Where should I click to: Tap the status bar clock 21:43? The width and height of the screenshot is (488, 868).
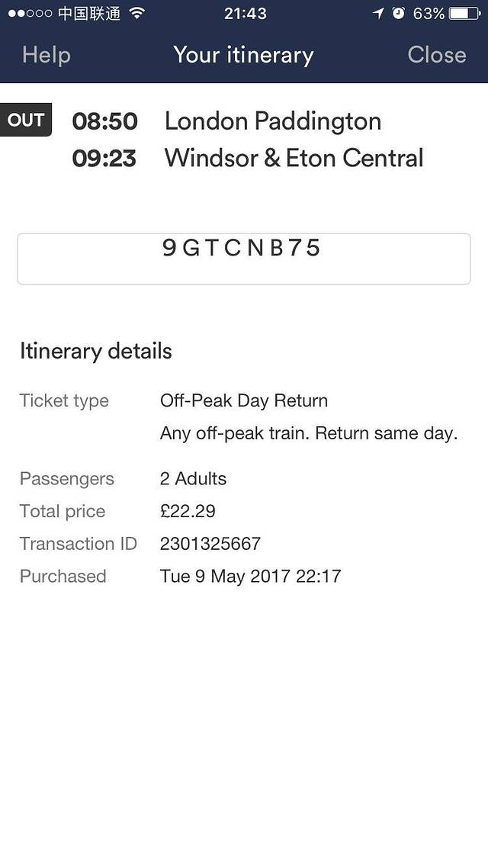click(246, 13)
